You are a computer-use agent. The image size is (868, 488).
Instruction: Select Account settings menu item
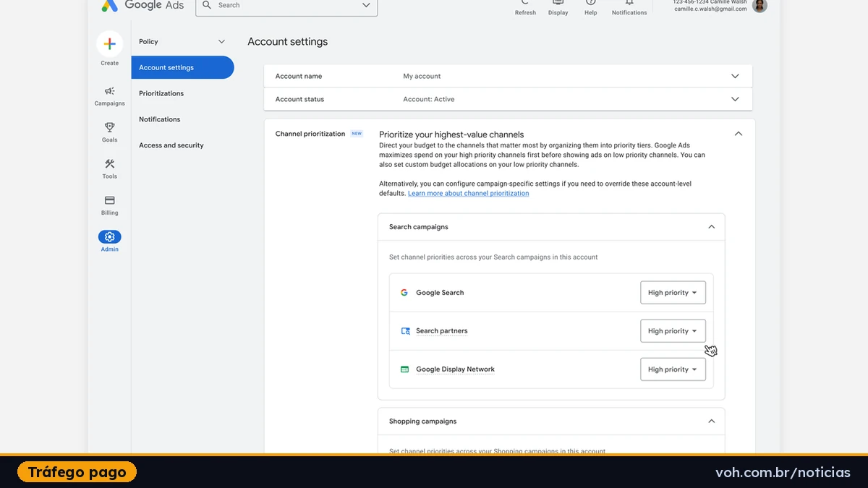(182, 67)
